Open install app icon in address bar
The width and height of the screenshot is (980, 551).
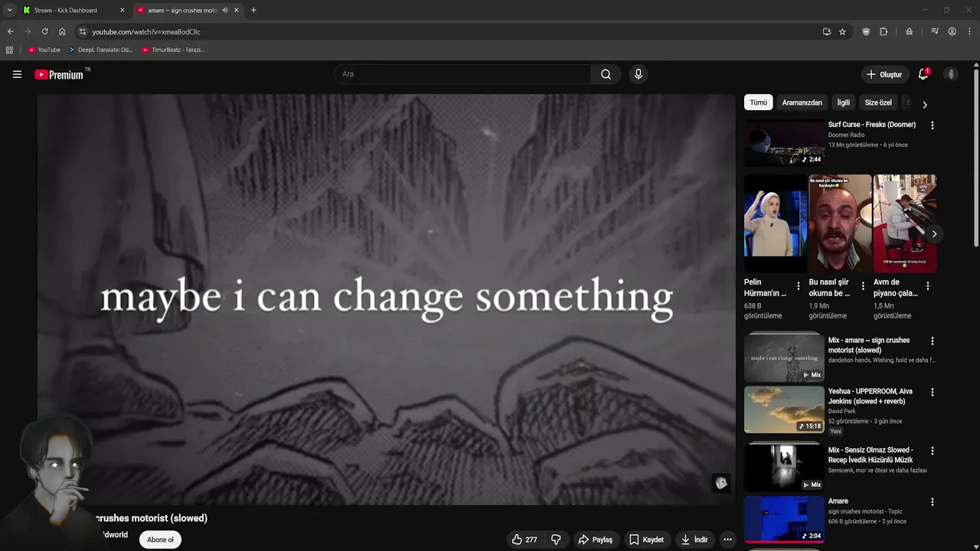pos(827,31)
